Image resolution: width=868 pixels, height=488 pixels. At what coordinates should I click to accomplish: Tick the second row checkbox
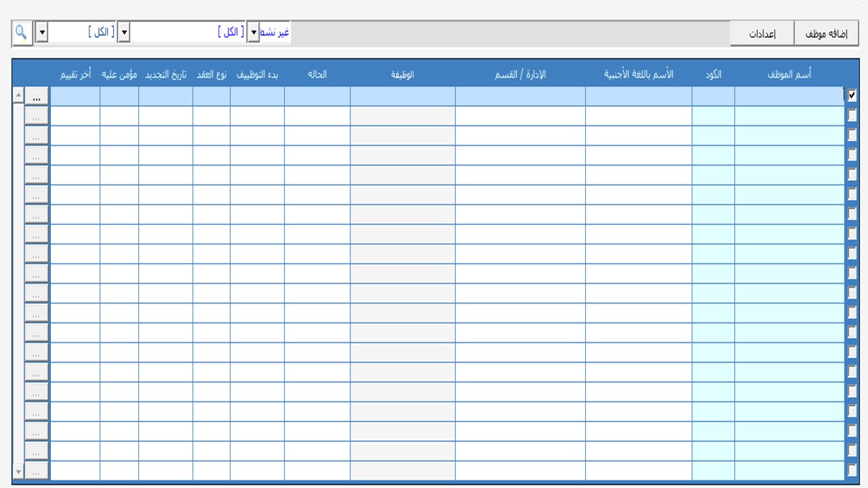[x=852, y=116]
